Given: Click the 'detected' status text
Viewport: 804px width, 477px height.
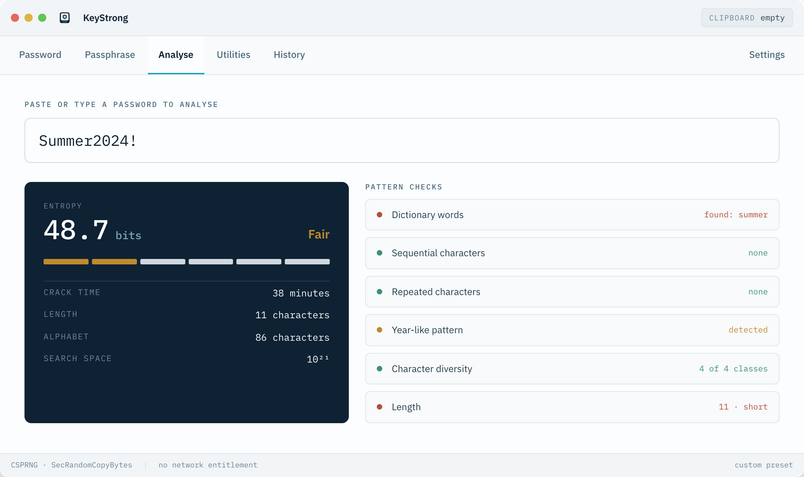Looking at the screenshot, I should [x=748, y=330].
